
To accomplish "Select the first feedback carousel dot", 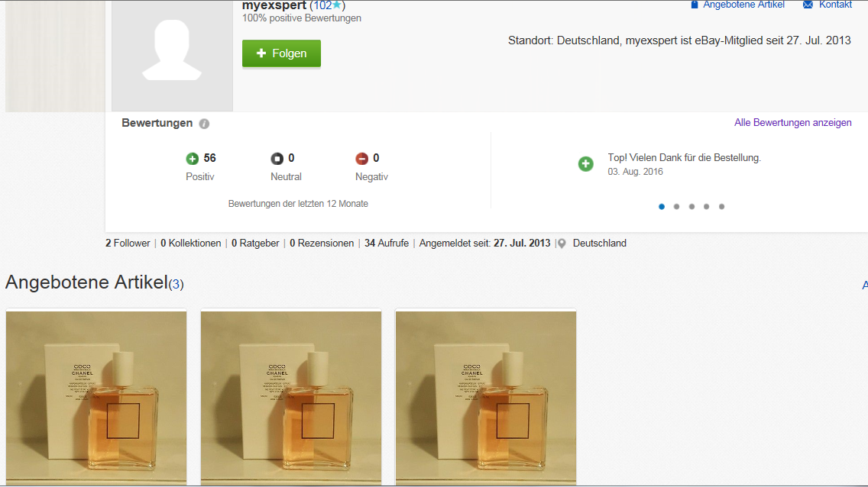I will coord(662,207).
